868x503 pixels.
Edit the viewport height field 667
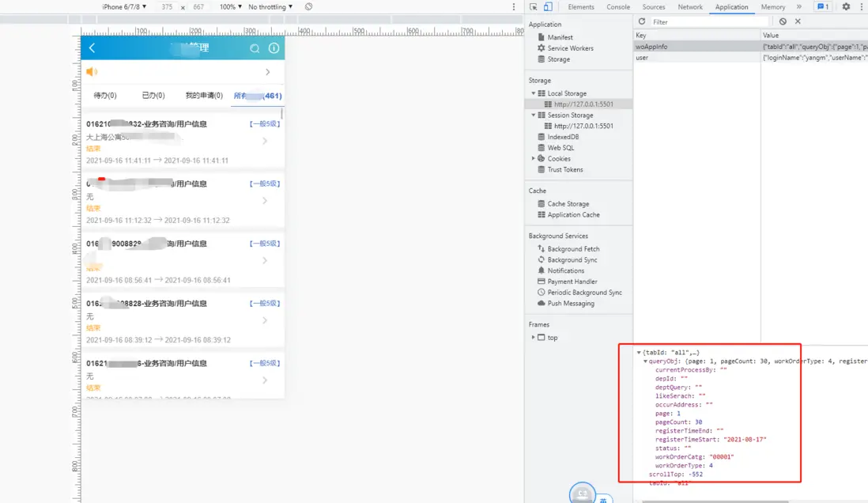198,6
